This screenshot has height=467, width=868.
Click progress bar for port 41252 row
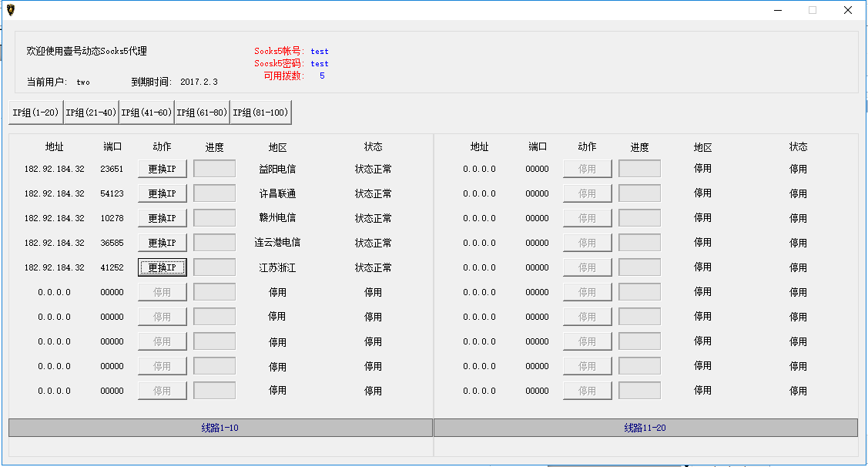coord(214,267)
